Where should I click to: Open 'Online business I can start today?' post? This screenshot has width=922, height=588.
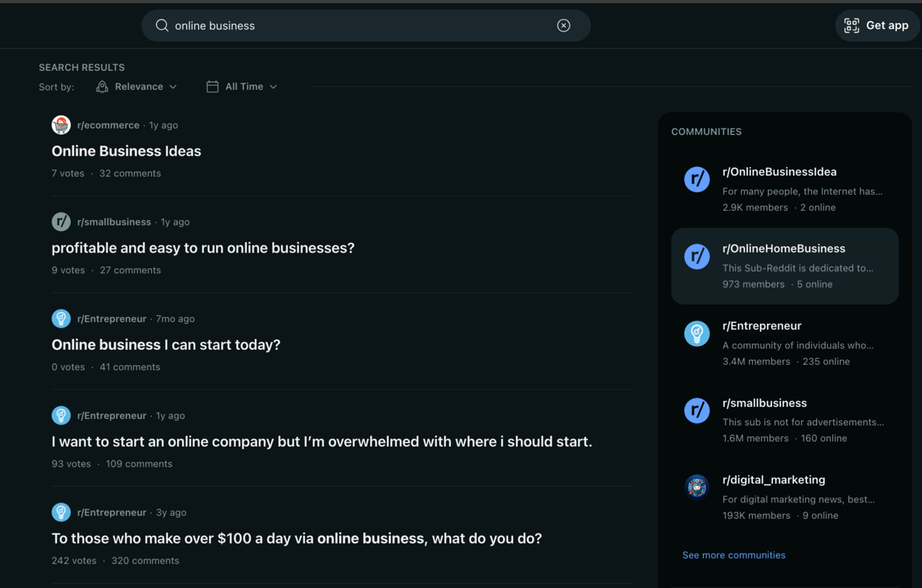166,345
